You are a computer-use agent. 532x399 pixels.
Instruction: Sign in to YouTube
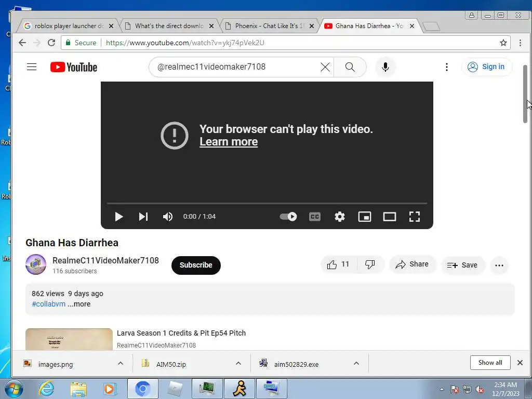click(486, 67)
